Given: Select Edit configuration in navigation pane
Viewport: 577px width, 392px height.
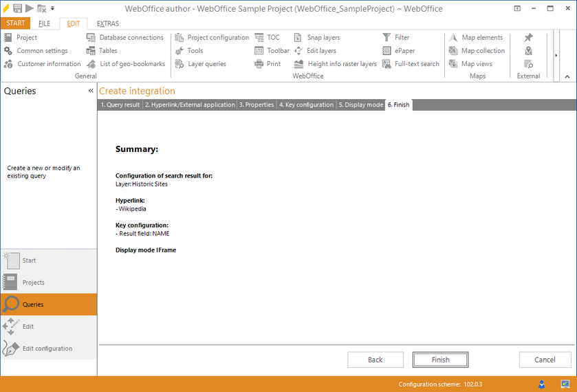Looking at the screenshot, I should point(49,349).
